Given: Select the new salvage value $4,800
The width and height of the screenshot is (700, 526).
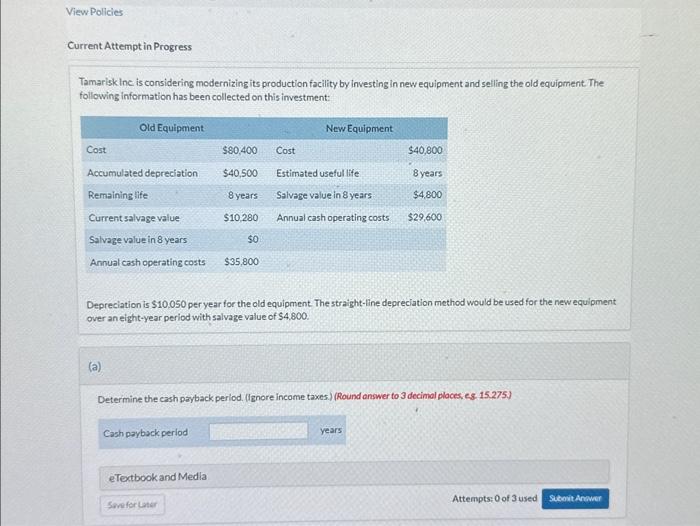Looking at the screenshot, I should click(x=427, y=195).
